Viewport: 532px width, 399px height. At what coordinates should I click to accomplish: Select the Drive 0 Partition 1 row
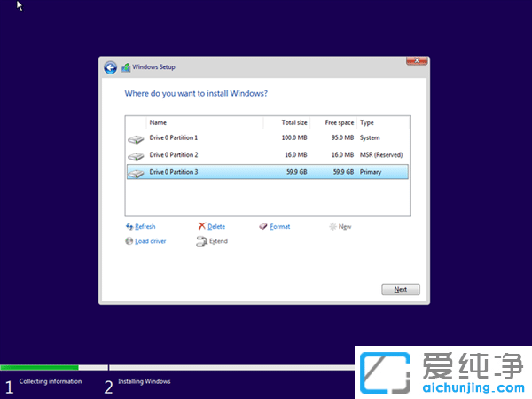[268, 137]
